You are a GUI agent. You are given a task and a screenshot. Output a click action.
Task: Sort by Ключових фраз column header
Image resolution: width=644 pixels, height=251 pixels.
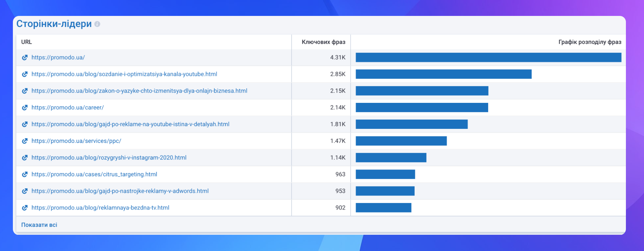[x=323, y=42]
